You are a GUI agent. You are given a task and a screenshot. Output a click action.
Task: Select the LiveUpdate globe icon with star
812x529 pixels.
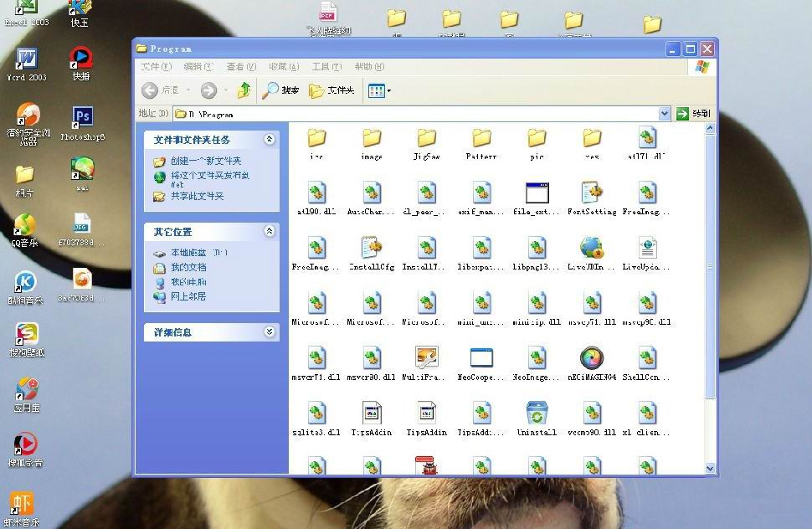pos(592,248)
